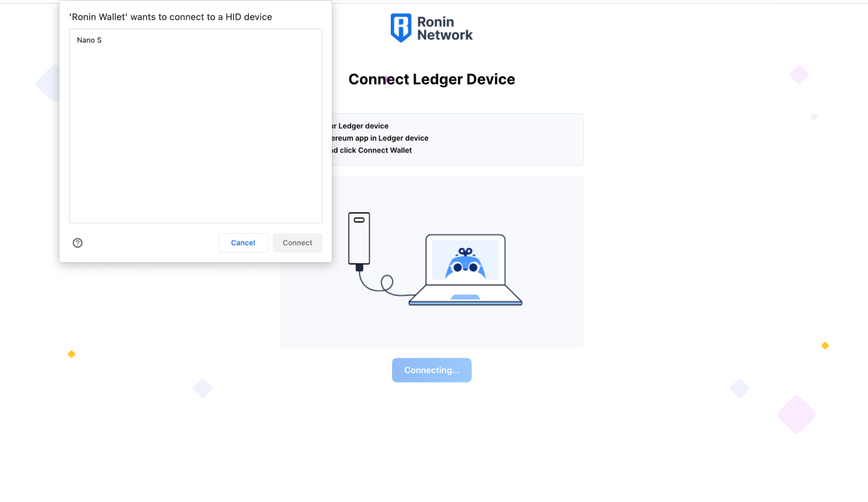Screen dimensions: 868x502
Task: Click the Ronin Network logo text
Action: (444, 28)
